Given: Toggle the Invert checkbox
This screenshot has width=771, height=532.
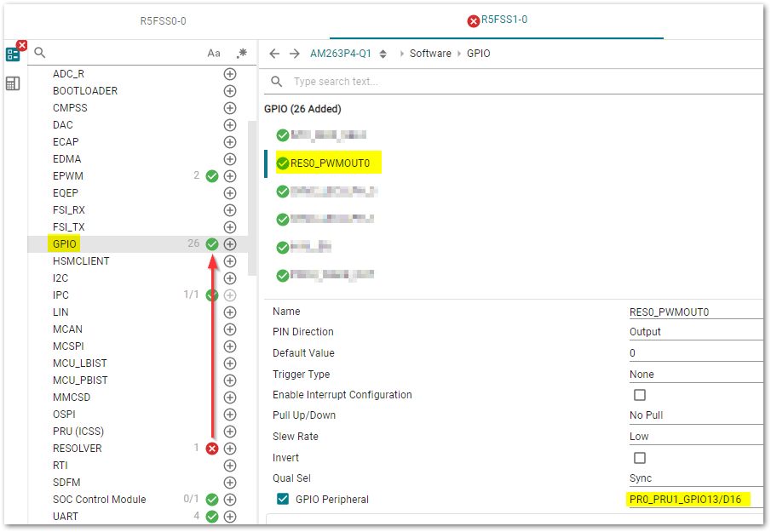Looking at the screenshot, I should [639, 458].
